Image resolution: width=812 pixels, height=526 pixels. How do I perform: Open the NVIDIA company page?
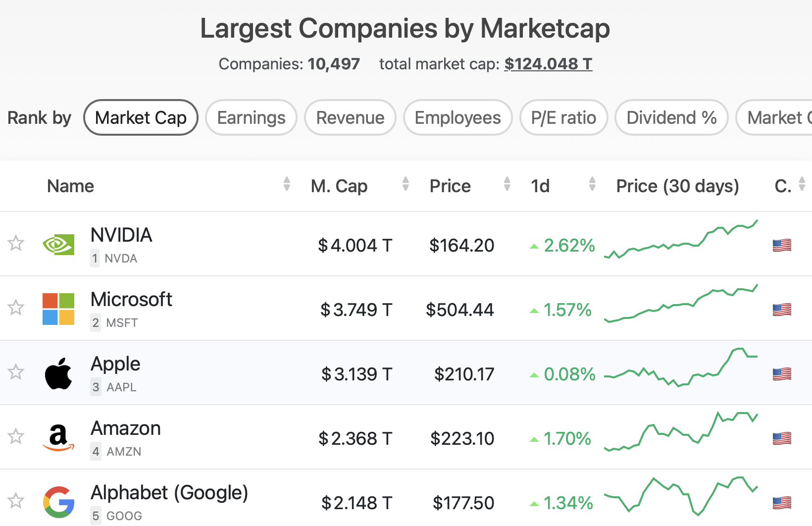[121, 235]
